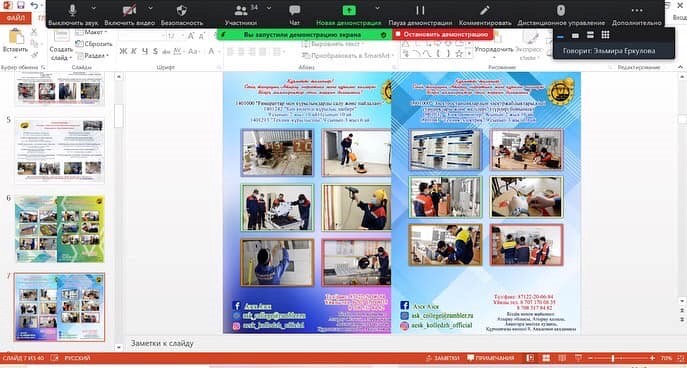Open the ФАЙЛ tab
The image size is (687, 368).
point(16,18)
